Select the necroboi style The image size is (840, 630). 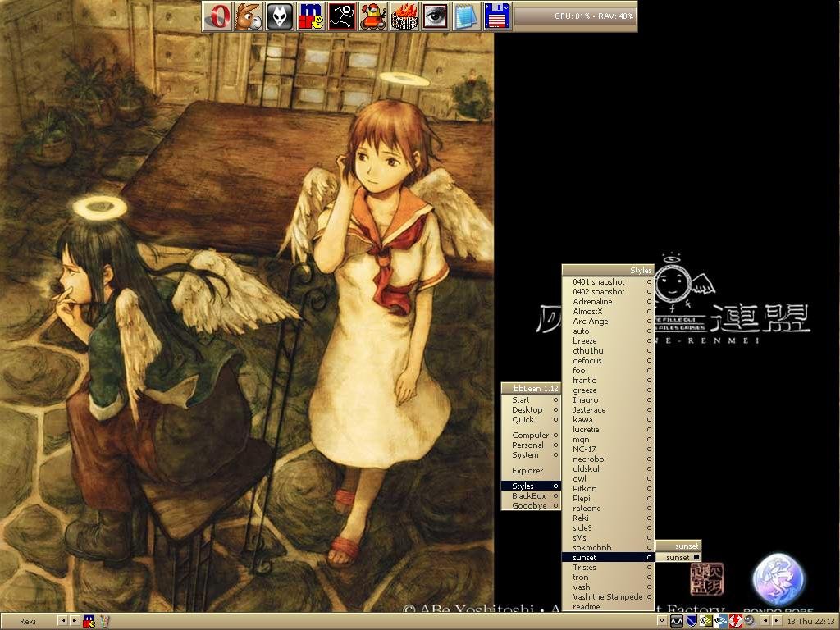coord(608,459)
